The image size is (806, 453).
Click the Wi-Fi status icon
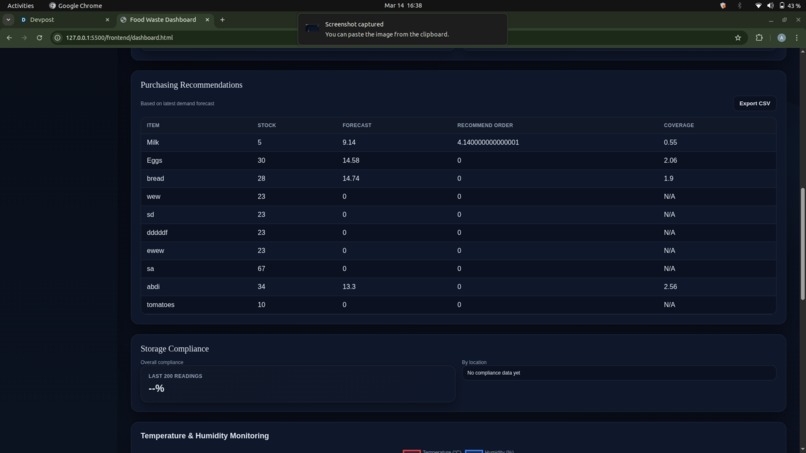pyautogui.click(x=758, y=6)
